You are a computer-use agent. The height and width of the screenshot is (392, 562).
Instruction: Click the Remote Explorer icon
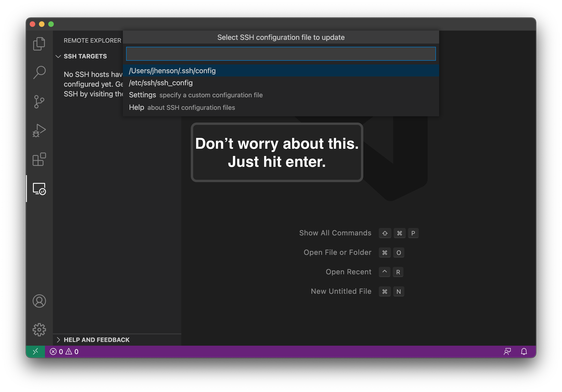(39, 189)
